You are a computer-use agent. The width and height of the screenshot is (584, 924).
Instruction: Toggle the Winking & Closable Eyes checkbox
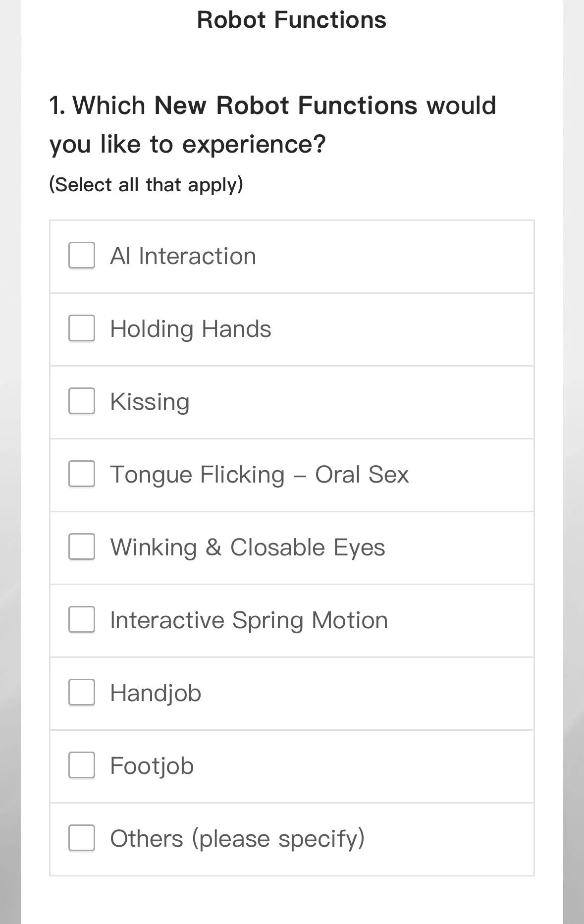(82, 546)
